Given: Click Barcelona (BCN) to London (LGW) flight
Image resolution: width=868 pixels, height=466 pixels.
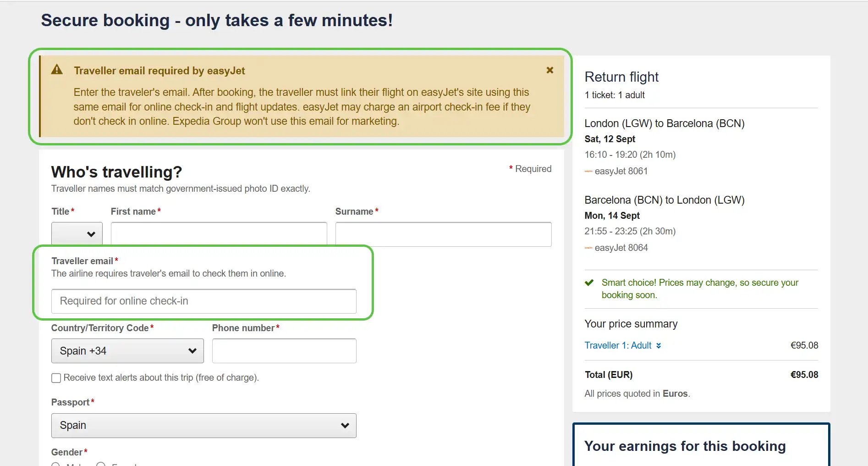Looking at the screenshot, I should (665, 200).
